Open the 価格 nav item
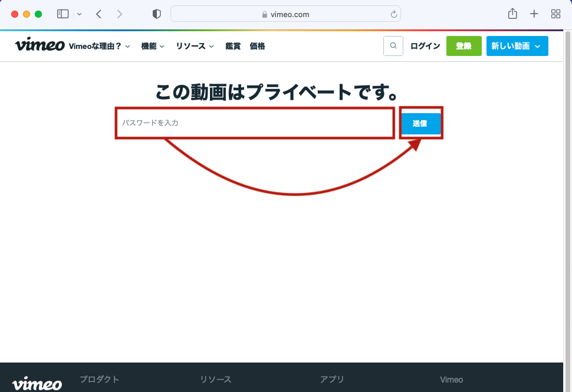This screenshot has height=392, width=572. [257, 47]
